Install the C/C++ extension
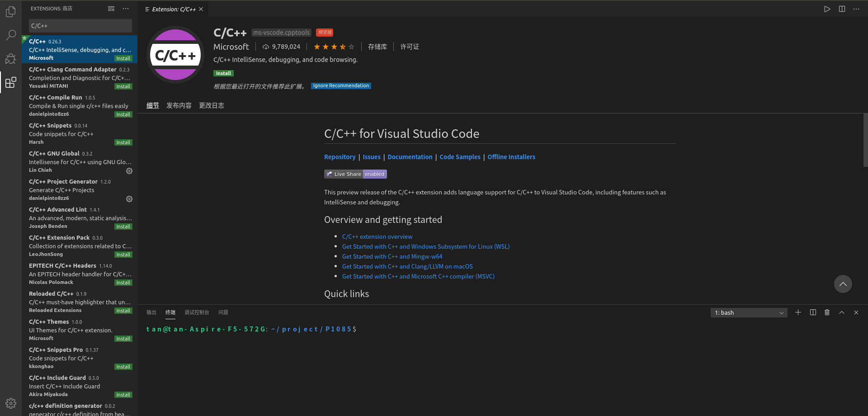Image resolution: width=868 pixels, height=416 pixels. tap(223, 73)
